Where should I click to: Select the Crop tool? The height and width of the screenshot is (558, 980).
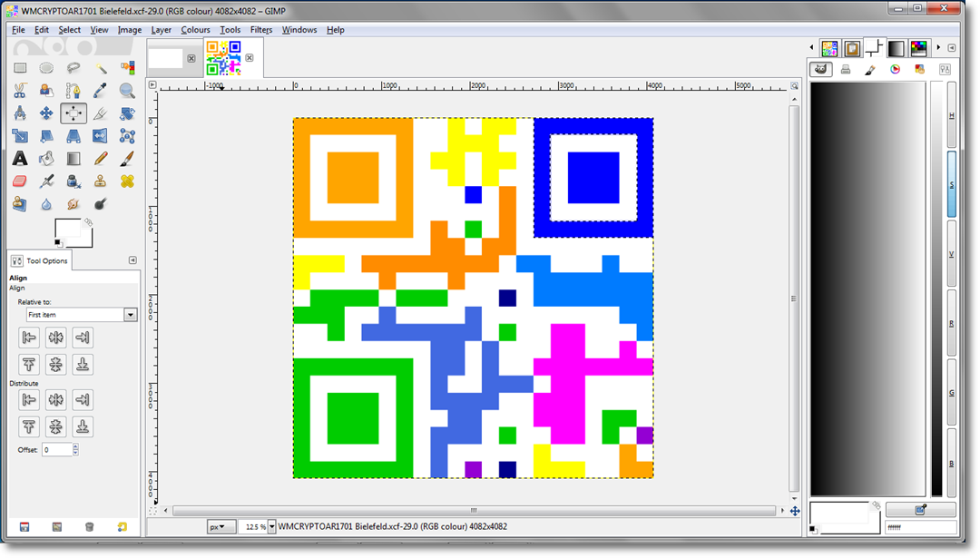tap(100, 113)
